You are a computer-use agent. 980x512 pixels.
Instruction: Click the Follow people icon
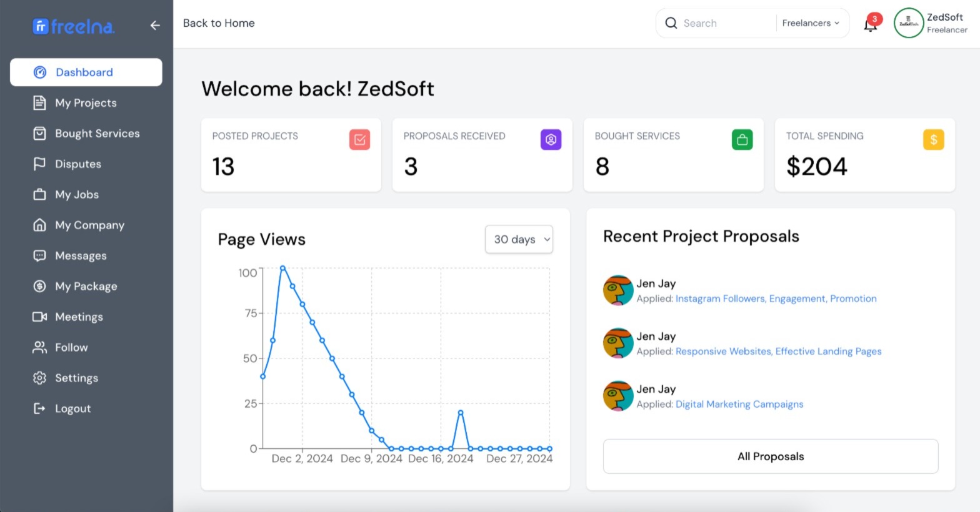pos(39,348)
